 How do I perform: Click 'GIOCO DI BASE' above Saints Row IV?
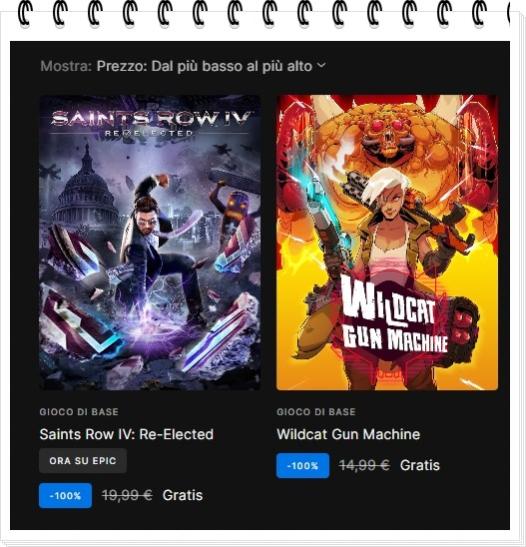pyautogui.click(x=79, y=412)
